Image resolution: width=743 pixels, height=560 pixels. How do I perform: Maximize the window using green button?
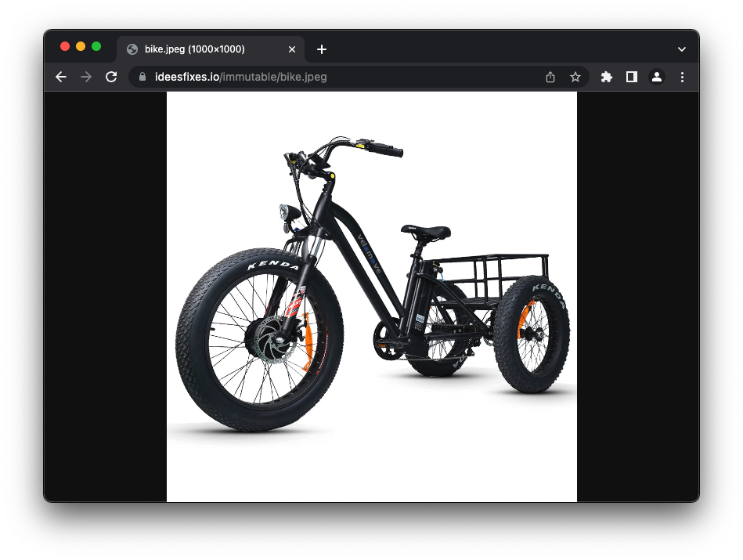96,47
